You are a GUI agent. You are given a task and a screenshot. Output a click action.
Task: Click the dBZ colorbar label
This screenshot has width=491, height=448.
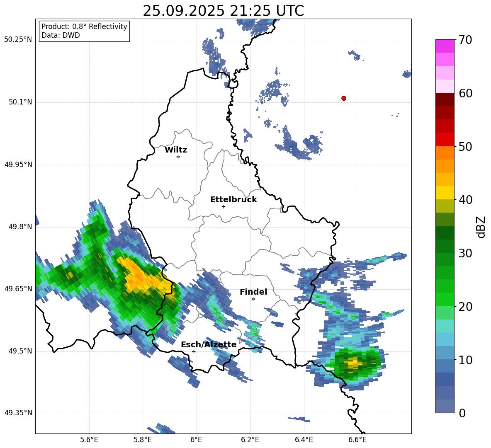click(x=481, y=227)
